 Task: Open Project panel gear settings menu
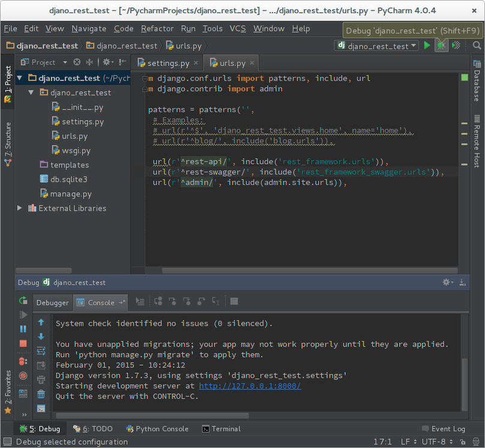pos(108,62)
